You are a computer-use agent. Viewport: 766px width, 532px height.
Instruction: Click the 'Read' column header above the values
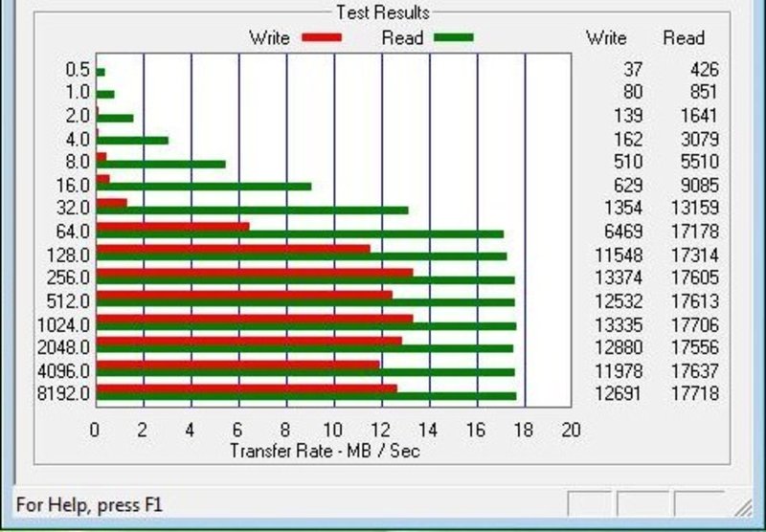pyautogui.click(x=684, y=38)
